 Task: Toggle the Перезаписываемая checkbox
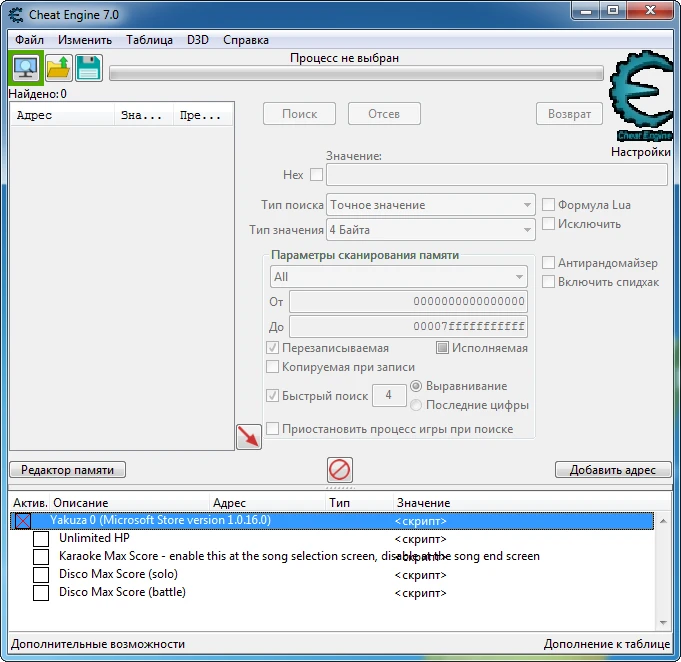click(272, 348)
